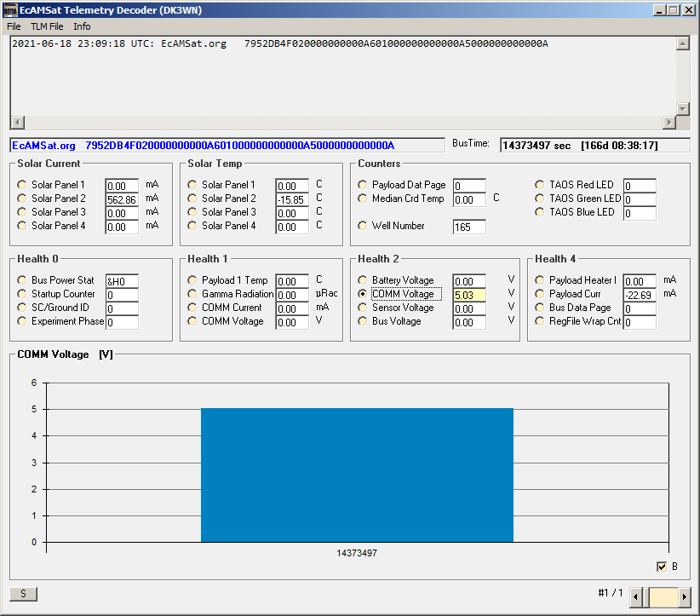700x616 pixels.
Task: Go to next frame with right arrow
Action: click(685, 597)
